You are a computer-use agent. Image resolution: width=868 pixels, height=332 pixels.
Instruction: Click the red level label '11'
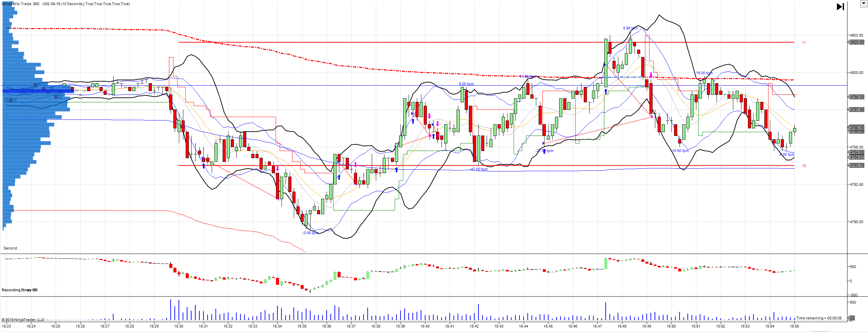pyautogui.click(x=804, y=42)
